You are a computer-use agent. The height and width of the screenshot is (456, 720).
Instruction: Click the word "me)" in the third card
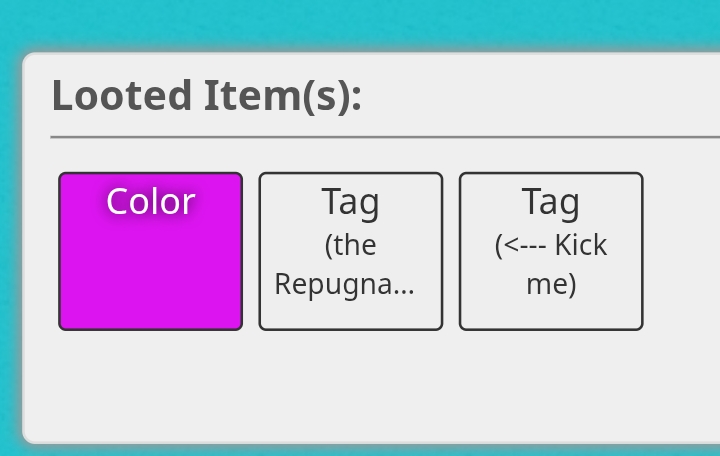(x=551, y=284)
